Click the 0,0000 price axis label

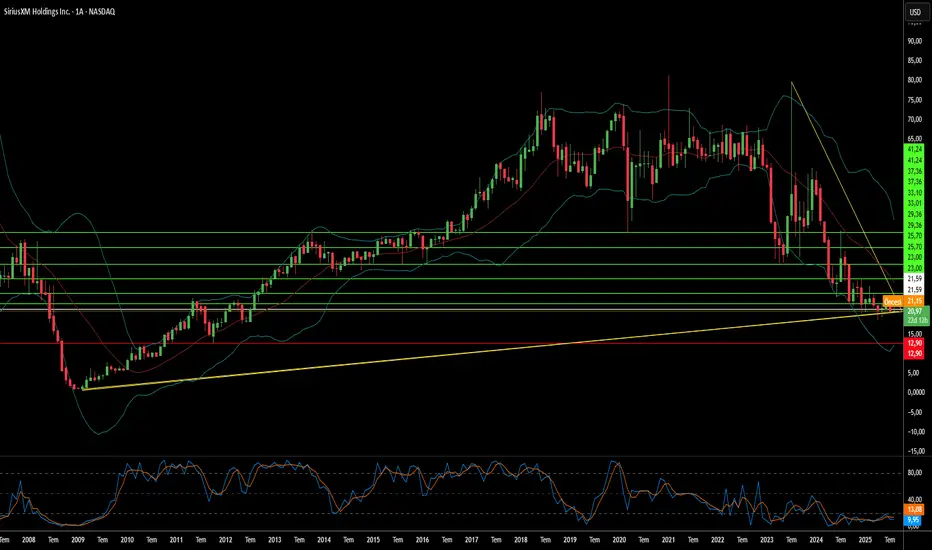coord(916,392)
